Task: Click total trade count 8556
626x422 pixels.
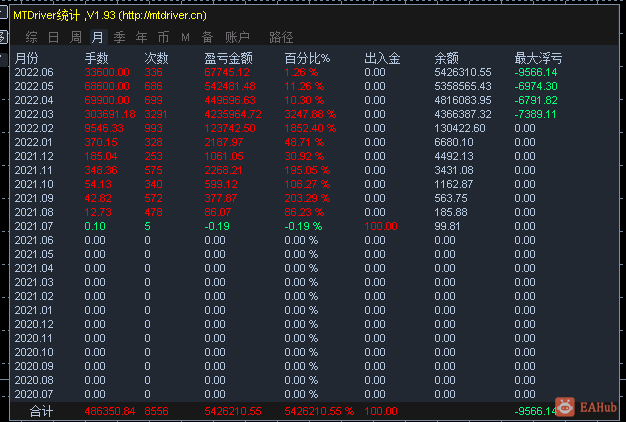Action: [156, 411]
